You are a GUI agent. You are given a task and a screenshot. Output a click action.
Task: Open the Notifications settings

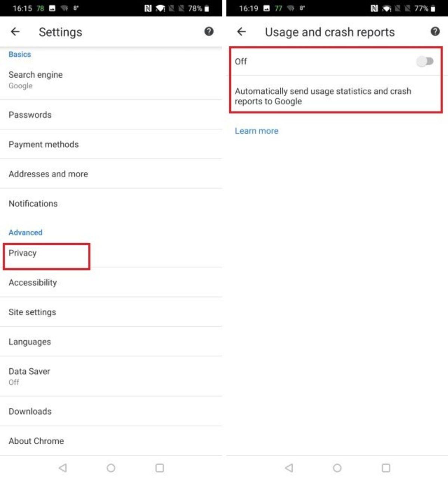33,204
